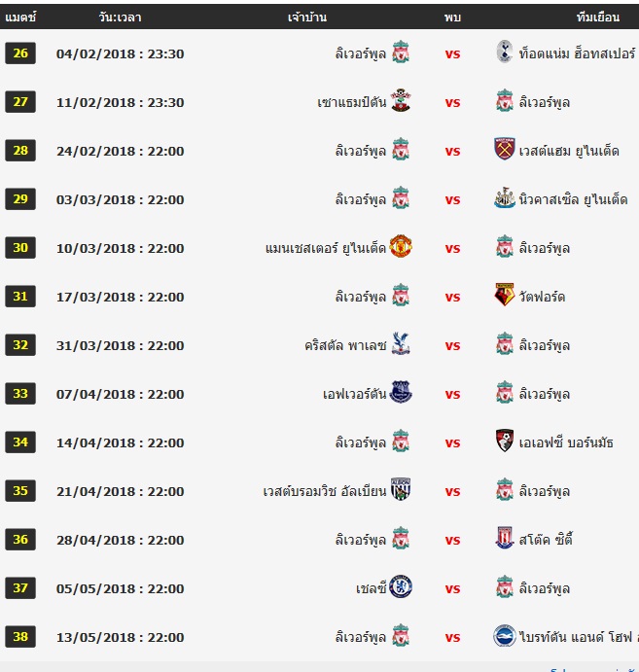Select match number 26 badge
The image size is (639, 672).
pyautogui.click(x=20, y=53)
